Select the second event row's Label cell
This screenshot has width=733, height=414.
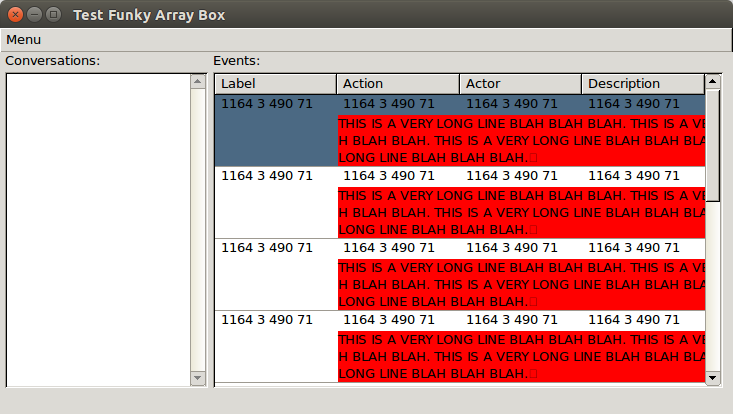[x=266, y=176]
